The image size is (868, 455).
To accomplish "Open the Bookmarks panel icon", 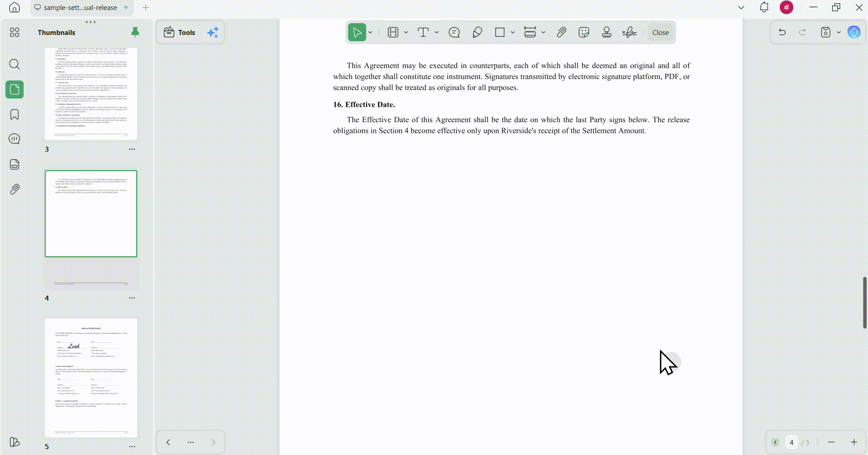I will pyautogui.click(x=15, y=114).
